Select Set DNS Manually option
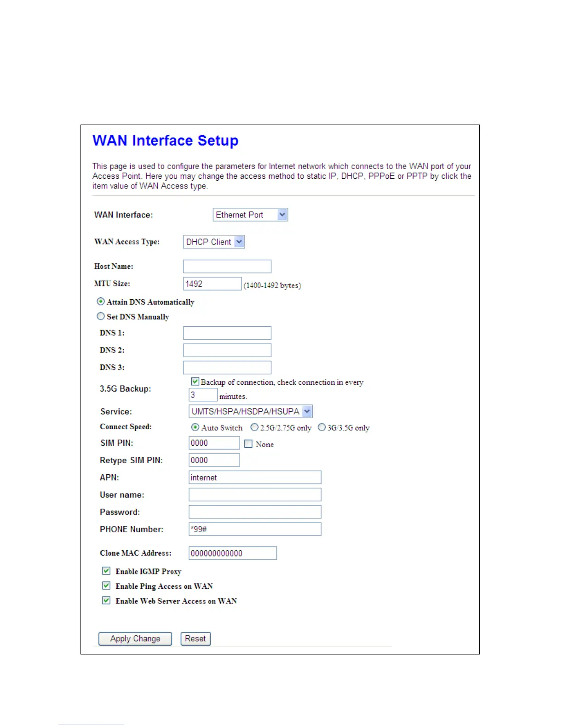This screenshot has width=563, height=728. pos(101,316)
